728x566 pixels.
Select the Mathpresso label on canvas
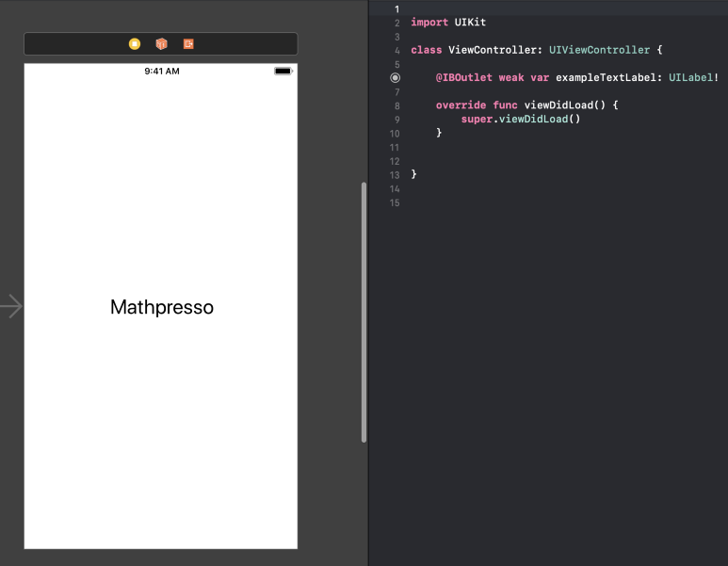(162, 307)
